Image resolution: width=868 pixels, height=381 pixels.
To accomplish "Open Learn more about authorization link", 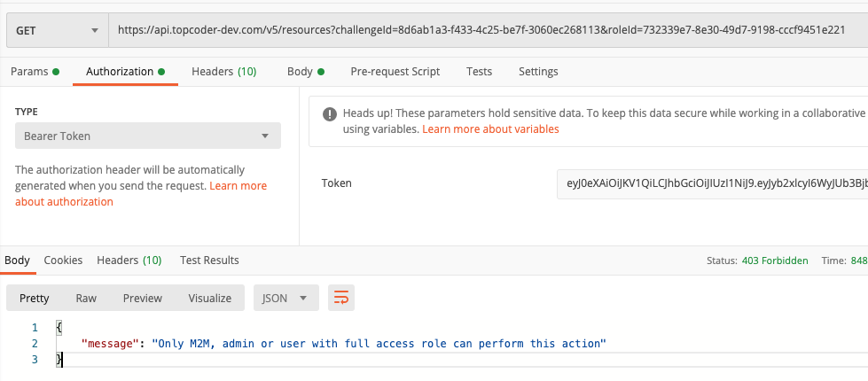I will (x=141, y=193).
